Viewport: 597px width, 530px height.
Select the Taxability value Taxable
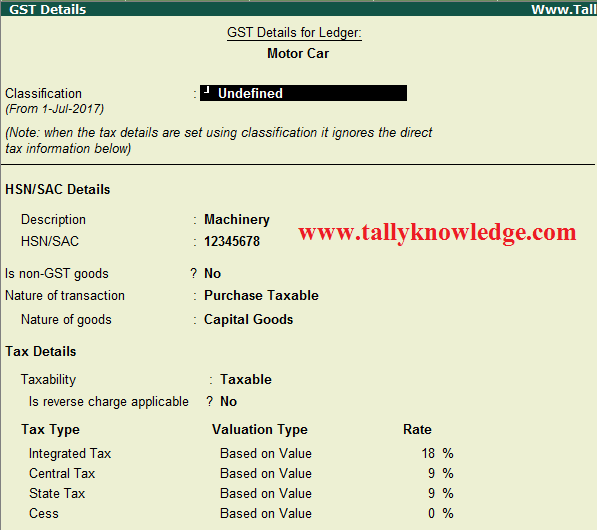point(246,380)
